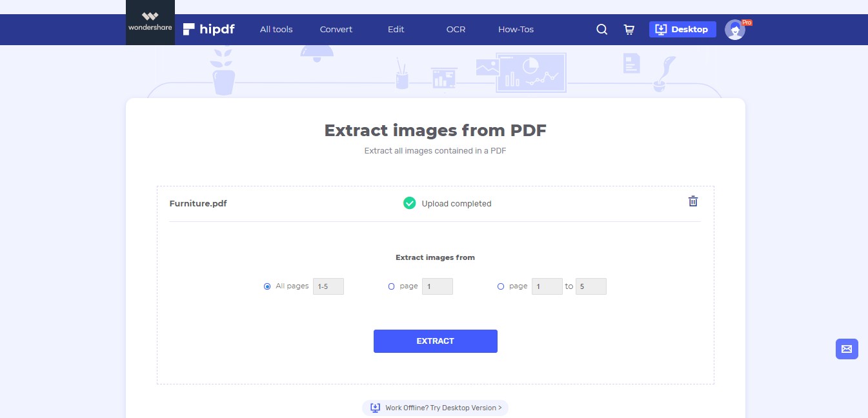Image resolution: width=868 pixels, height=418 pixels.
Task: Open the envelope feedback icon
Action: click(x=847, y=349)
